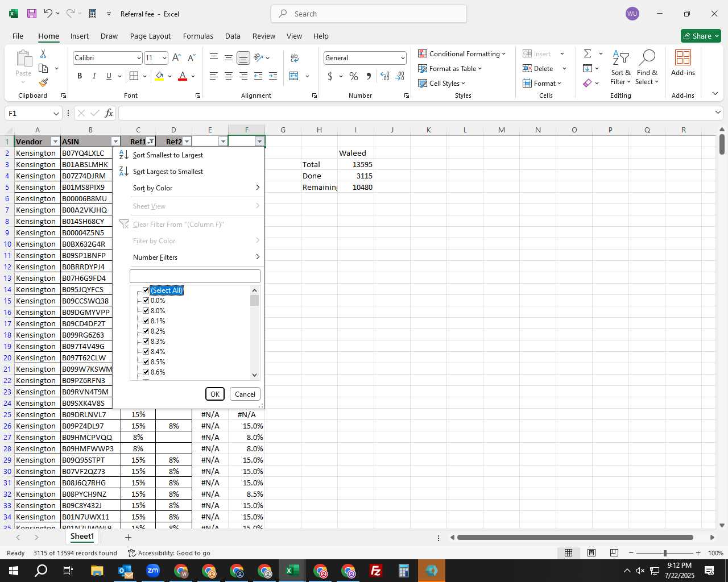728x582 pixels.
Task: Apply Align Left to cells
Action: [213, 76]
